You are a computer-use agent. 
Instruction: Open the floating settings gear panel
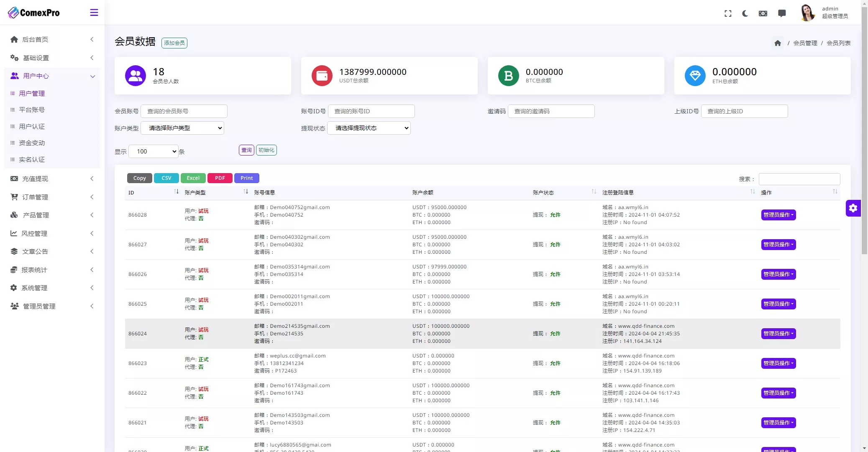[x=853, y=208]
